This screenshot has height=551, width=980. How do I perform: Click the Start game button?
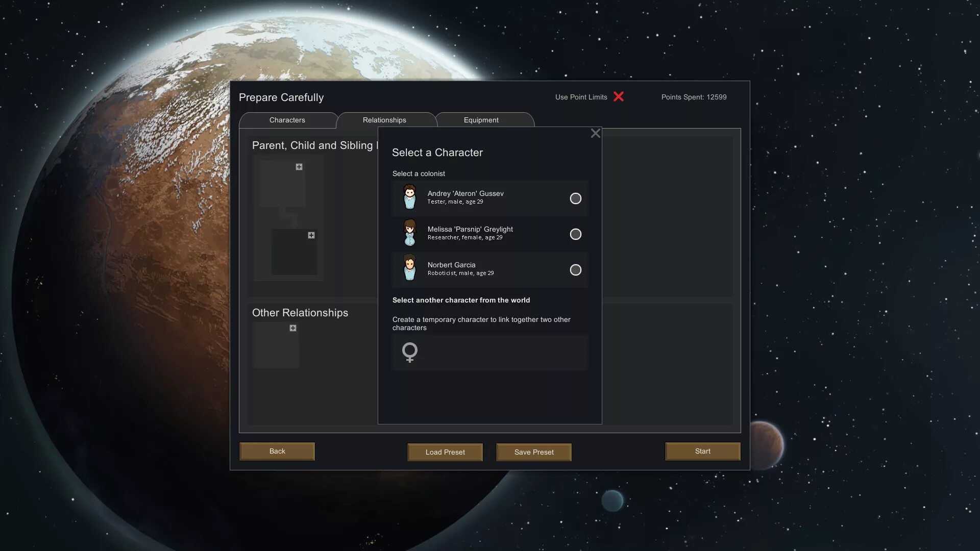tap(702, 452)
